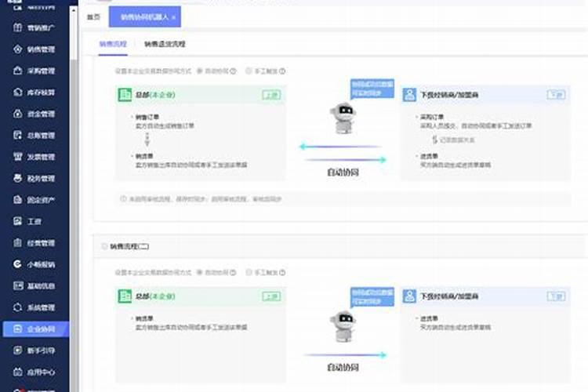
Task: Click the 销售管理 sidebar icon
Action: pos(17,49)
